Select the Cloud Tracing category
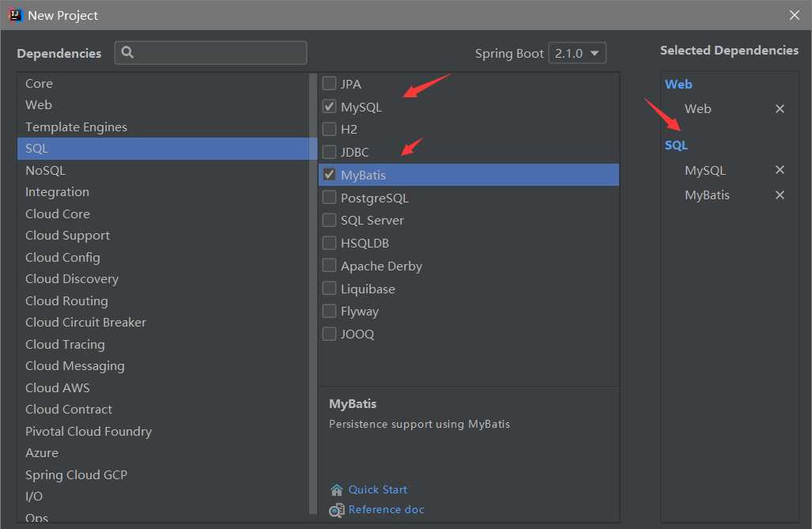The height and width of the screenshot is (529, 812). (163, 345)
